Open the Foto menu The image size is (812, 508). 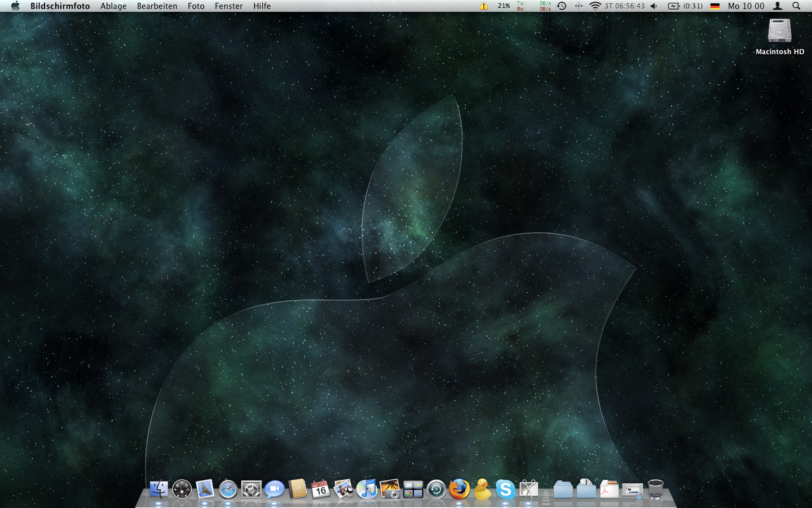(196, 6)
